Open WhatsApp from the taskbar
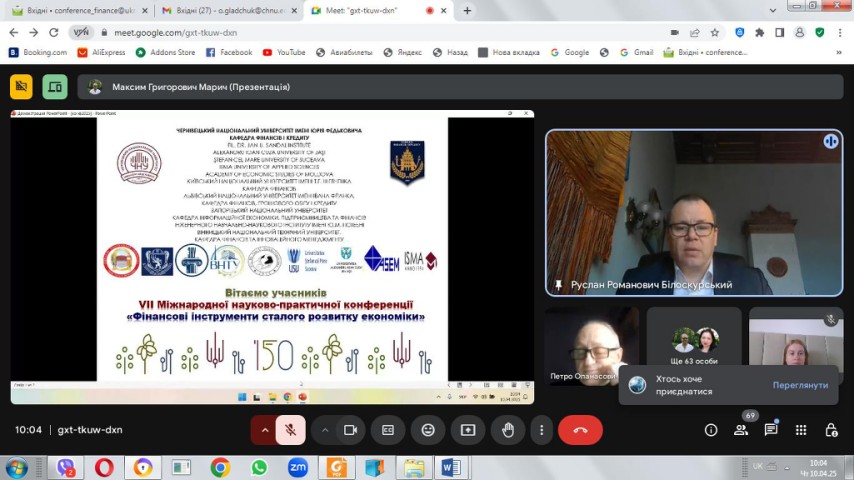 259,467
